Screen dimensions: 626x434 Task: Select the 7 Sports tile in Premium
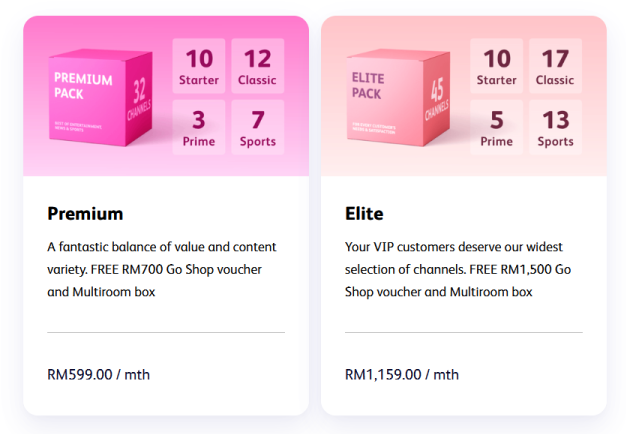258,127
